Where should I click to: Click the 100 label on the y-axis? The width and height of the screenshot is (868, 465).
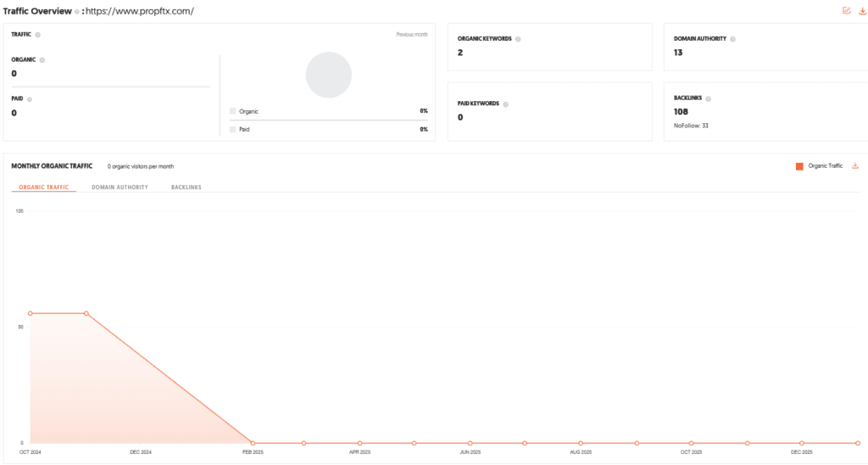click(x=19, y=211)
